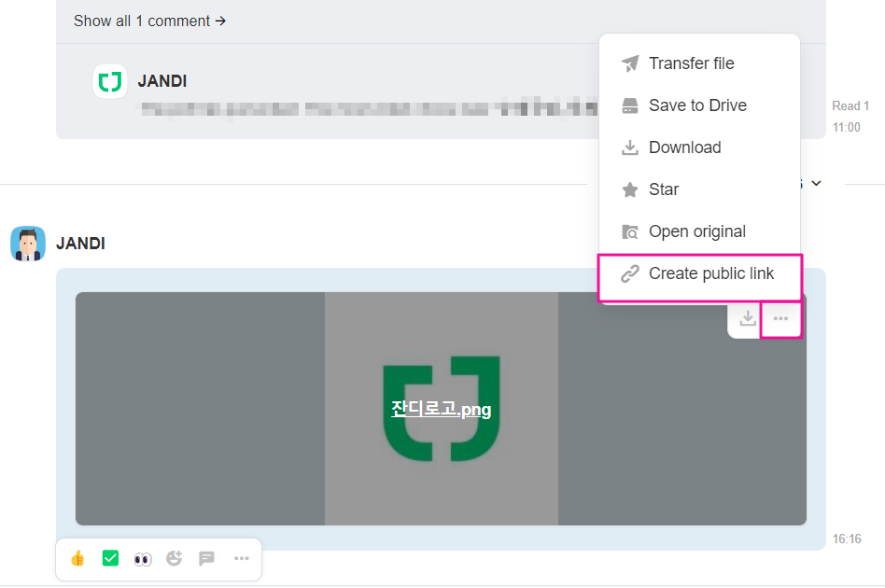Click the 11:00 timestamp
The height and width of the screenshot is (588, 885).
[846, 128]
